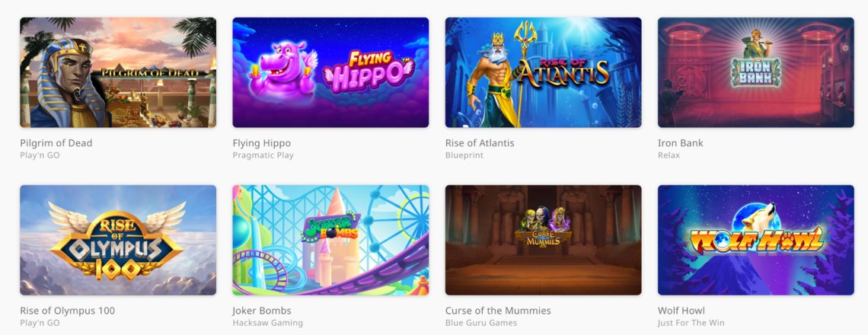Select the Hacksaw Gaming provider label
The image size is (868, 335).
[267, 323]
